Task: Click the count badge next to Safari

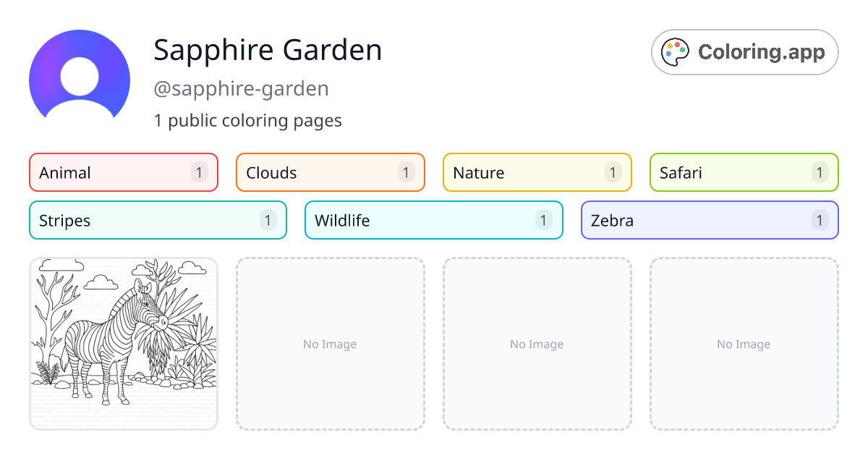Action: point(820,172)
